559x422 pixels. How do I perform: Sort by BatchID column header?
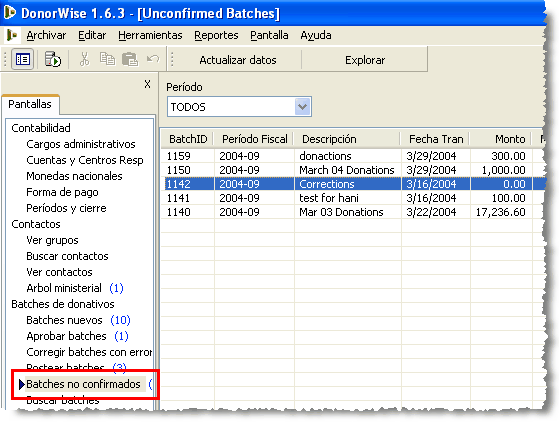188,139
